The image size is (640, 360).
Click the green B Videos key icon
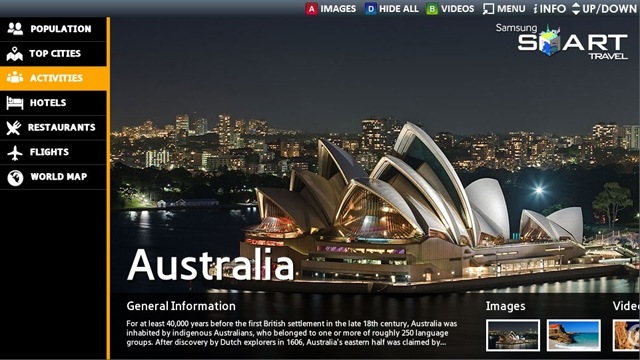(x=432, y=9)
